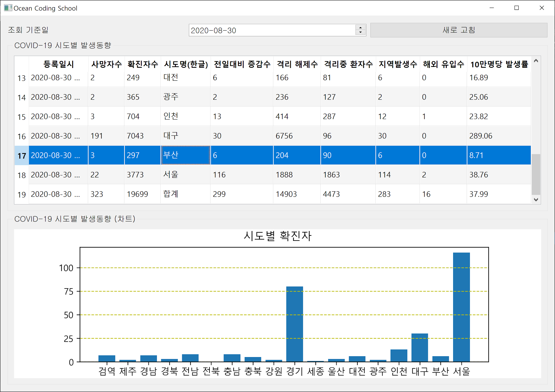Click the 합계 cell
This screenshot has width=555, height=392.
tap(186, 194)
